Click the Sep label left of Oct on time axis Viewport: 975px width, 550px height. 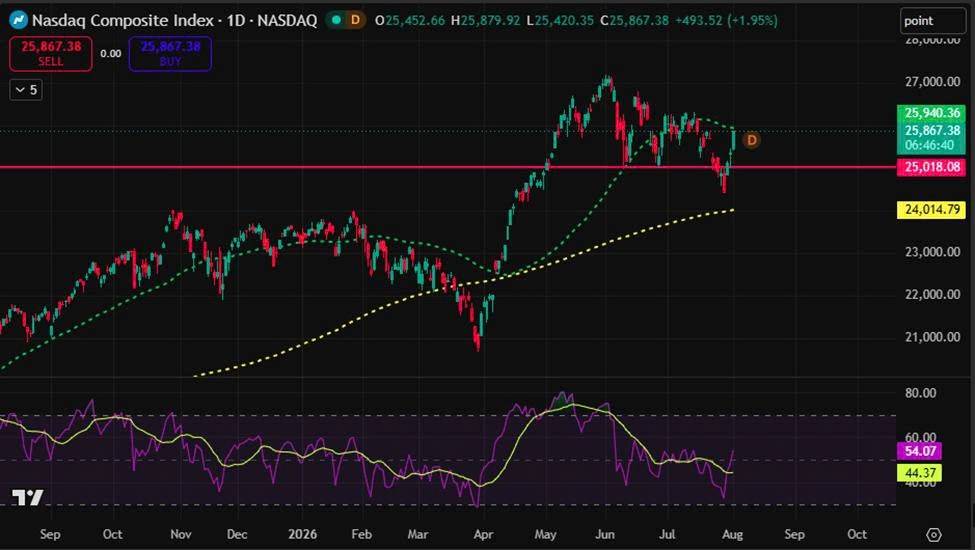click(x=50, y=534)
